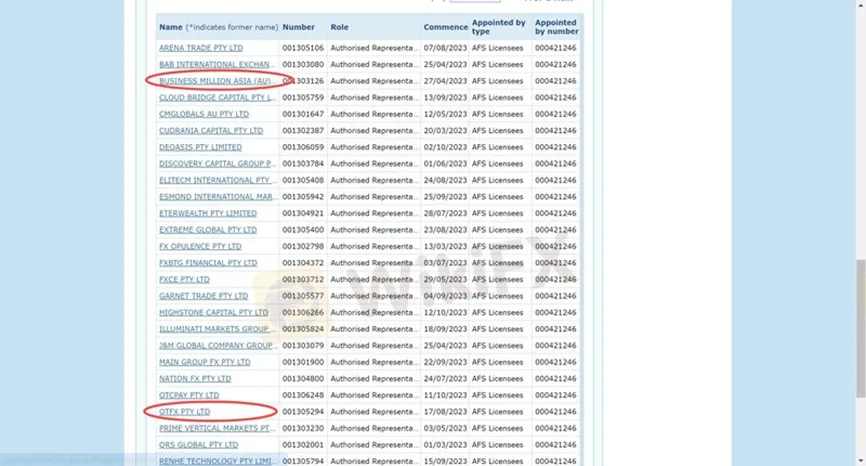Open the J&M GLOBAL COMPANY GROUP link
The width and height of the screenshot is (866, 466).
[217, 346]
